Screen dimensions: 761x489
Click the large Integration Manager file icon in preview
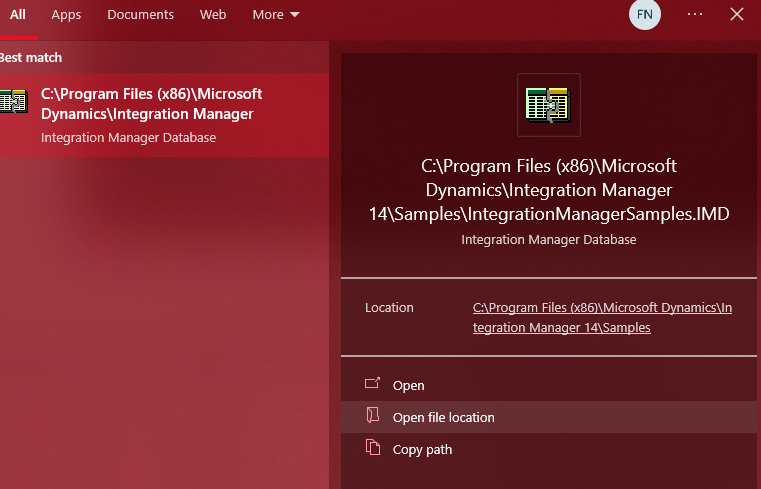point(548,105)
